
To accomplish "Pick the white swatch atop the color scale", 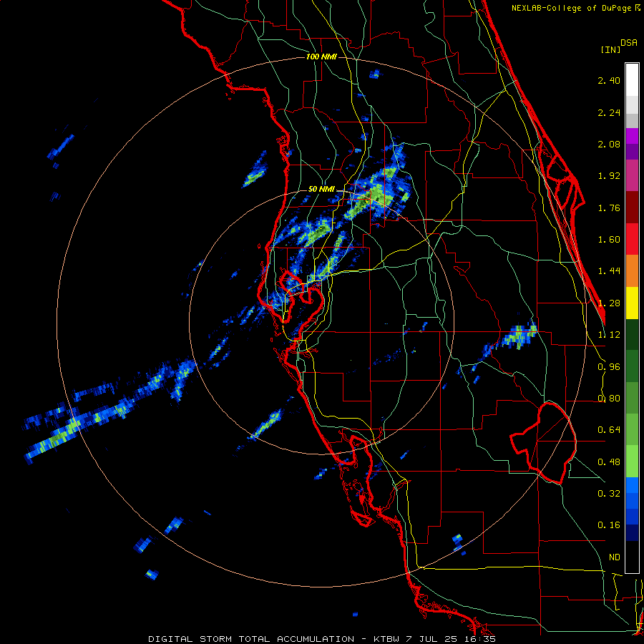I will pos(632,79).
